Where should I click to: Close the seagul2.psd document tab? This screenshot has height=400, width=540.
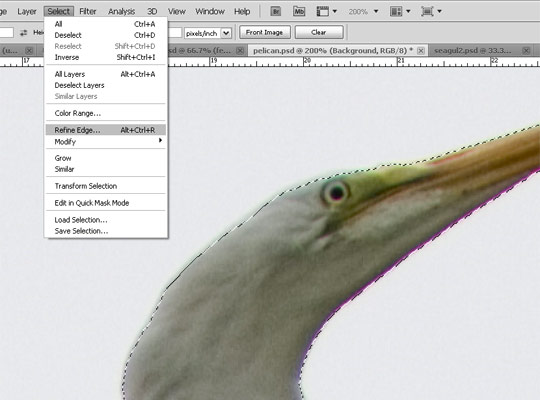point(526,51)
